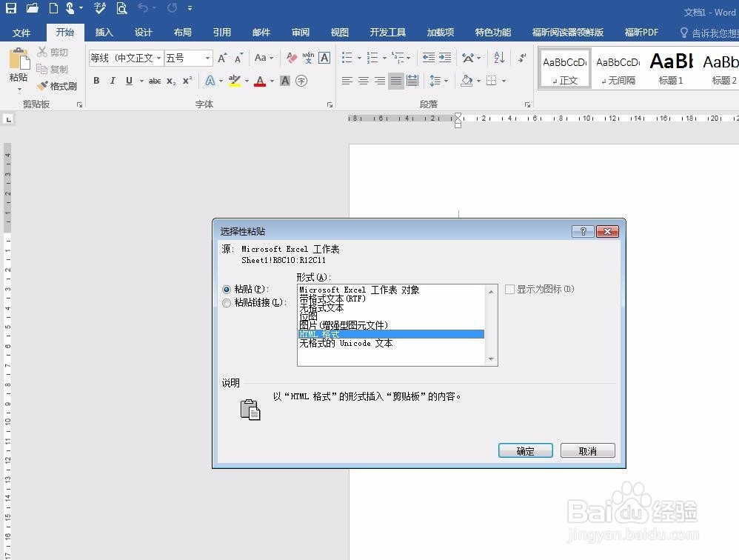Apply strikethrough to the text

[x=155, y=81]
